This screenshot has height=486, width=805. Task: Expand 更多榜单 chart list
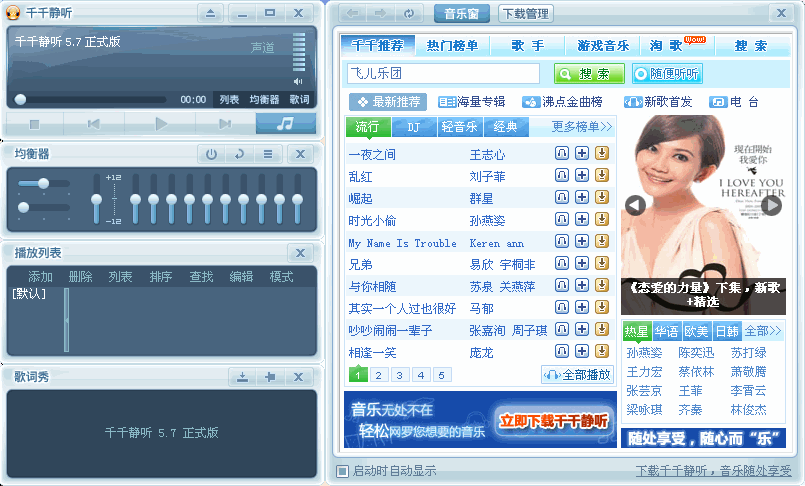[582, 127]
